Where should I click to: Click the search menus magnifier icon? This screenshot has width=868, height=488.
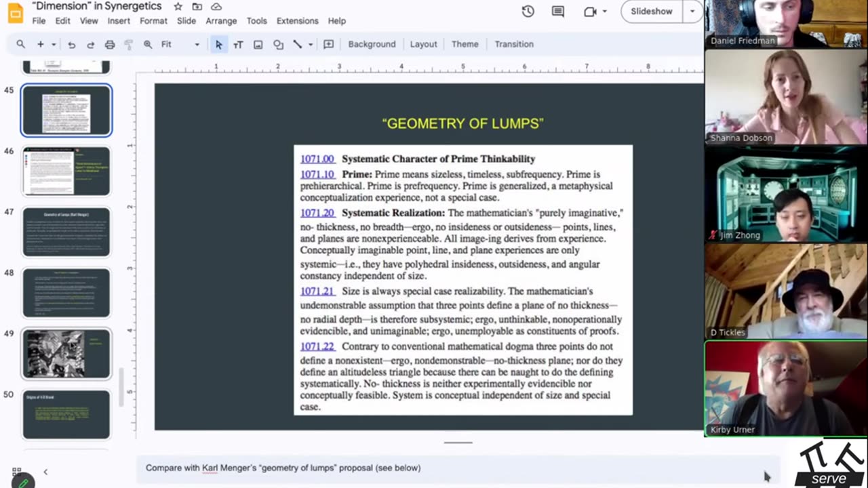tap(20, 44)
